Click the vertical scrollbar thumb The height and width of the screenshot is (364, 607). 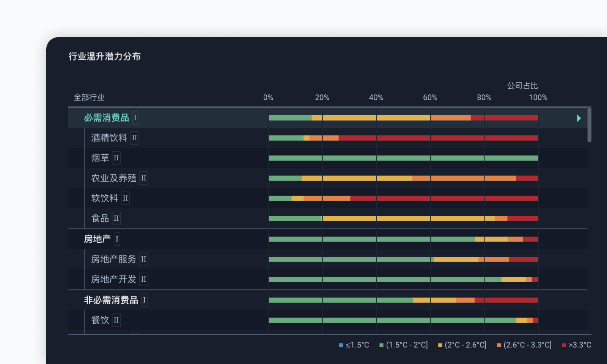pos(589,125)
